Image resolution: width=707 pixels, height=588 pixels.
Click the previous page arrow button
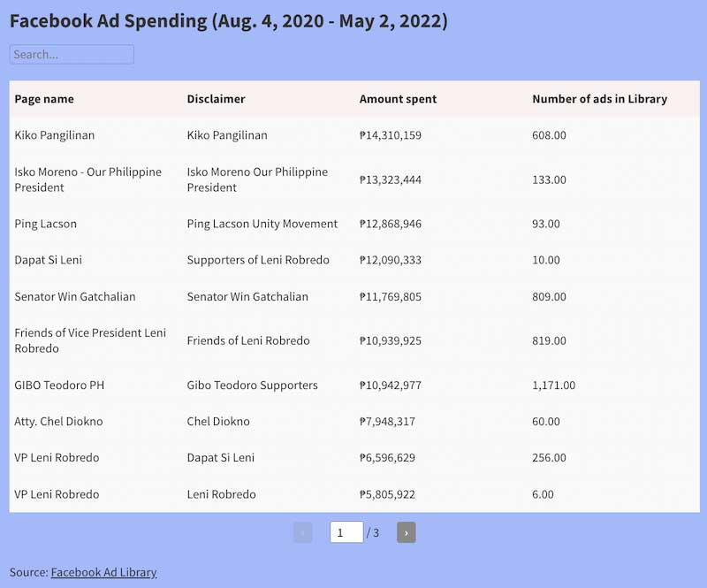(x=302, y=532)
